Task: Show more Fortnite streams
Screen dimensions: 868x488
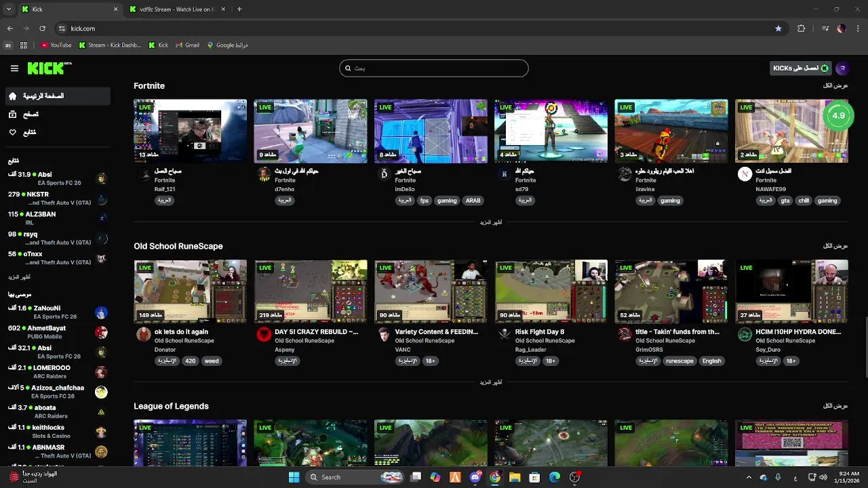Action: pos(491,222)
